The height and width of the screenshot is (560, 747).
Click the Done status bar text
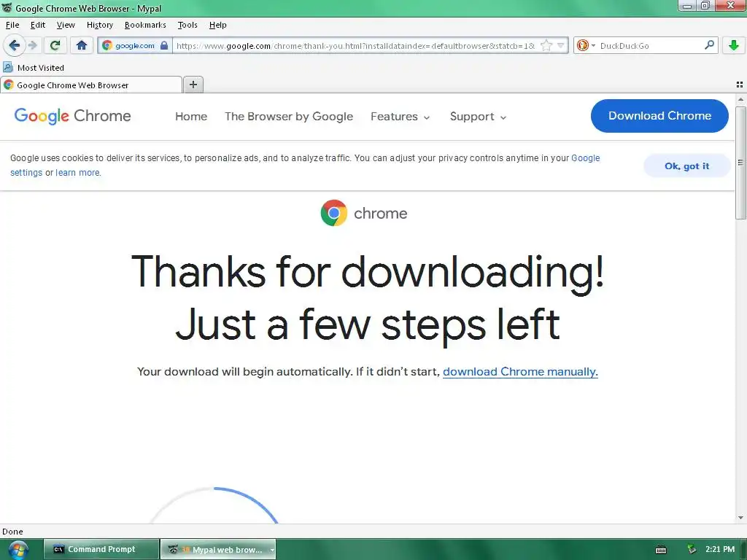pyautogui.click(x=12, y=532)
